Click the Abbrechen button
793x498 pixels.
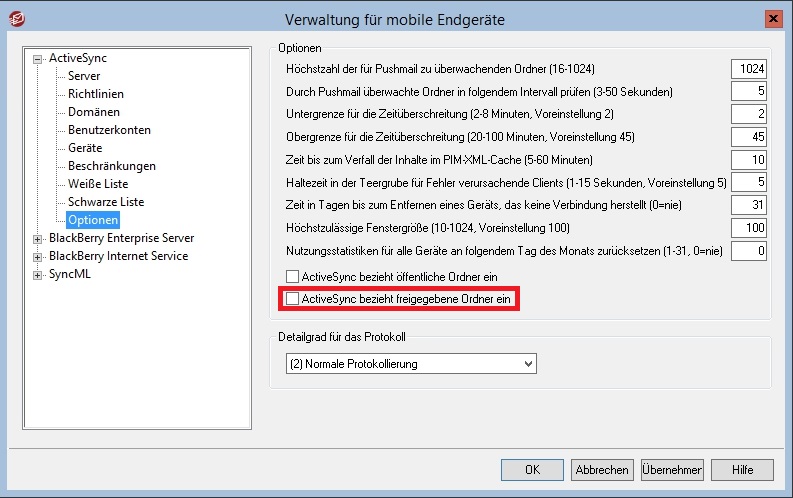pos(601,470)
